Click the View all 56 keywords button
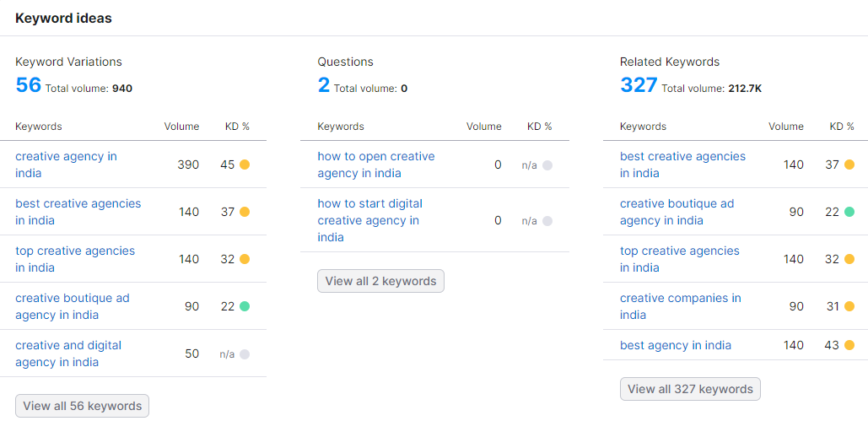Screen dimensions: 868x421 pos(83,406)
